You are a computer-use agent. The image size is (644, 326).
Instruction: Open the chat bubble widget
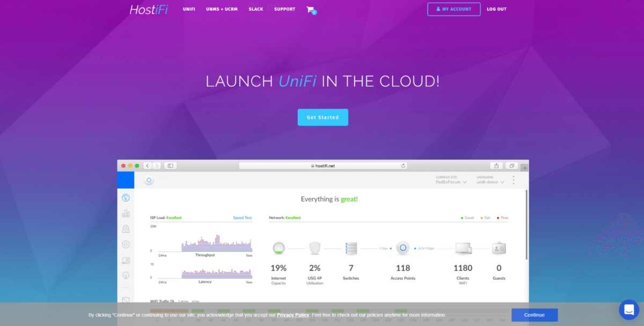pos(629,309)
